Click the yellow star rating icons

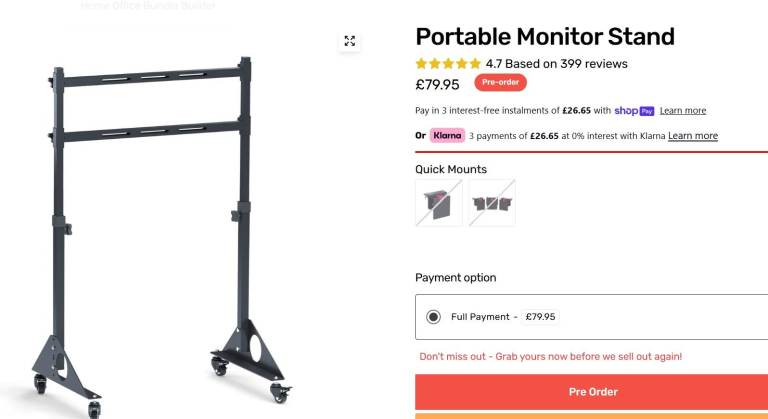click(x=448, y=64)
